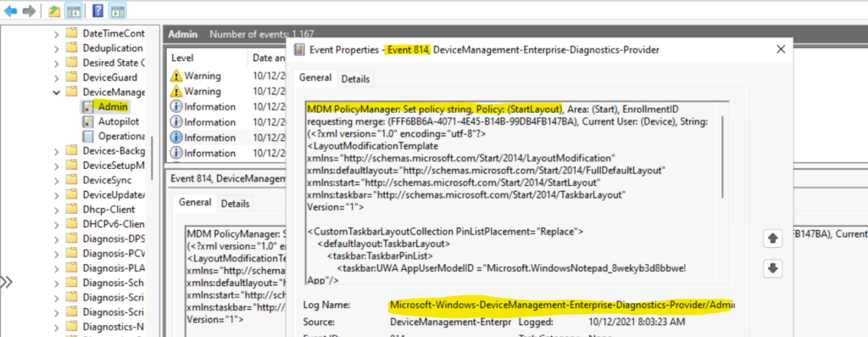Viewport: 868px width, 337px height.
Task: Expand the Dhcp-Client folder
Action: tap(57, 210)
